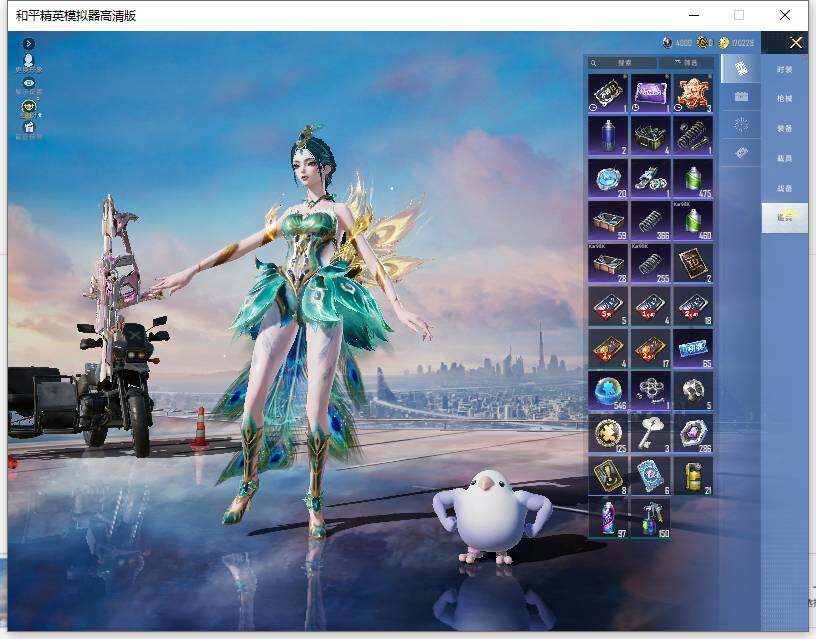This screenshot has width=816, height=639.
Task: Select the coiled spring tool item with count 1
Action: [693, 136]
